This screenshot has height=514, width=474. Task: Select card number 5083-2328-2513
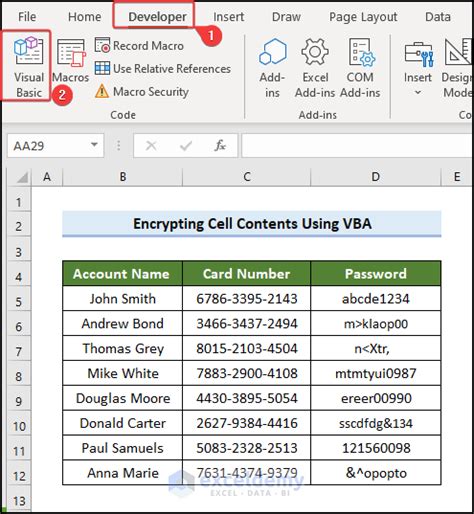247,448
